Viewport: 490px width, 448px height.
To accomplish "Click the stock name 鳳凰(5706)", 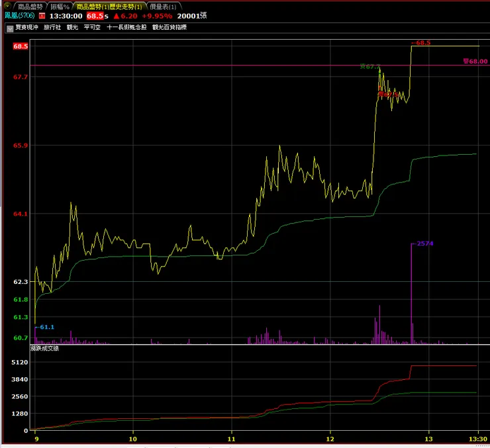I will point(19,15).
